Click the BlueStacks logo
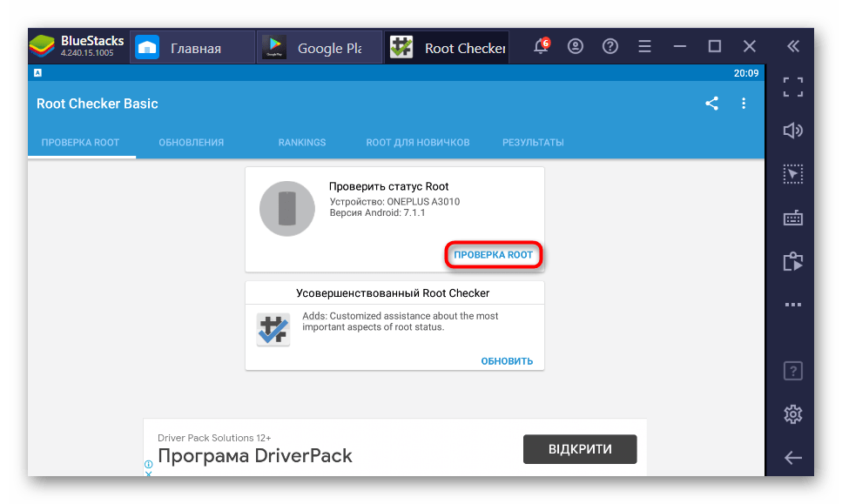 point(42,46)
